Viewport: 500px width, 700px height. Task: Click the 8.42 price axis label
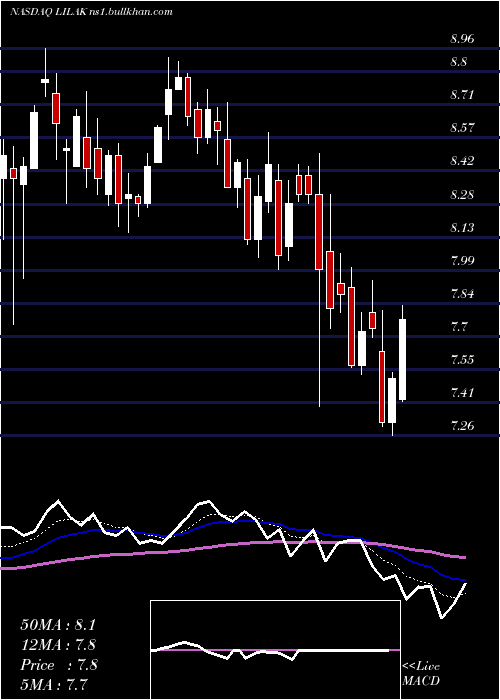462,161
